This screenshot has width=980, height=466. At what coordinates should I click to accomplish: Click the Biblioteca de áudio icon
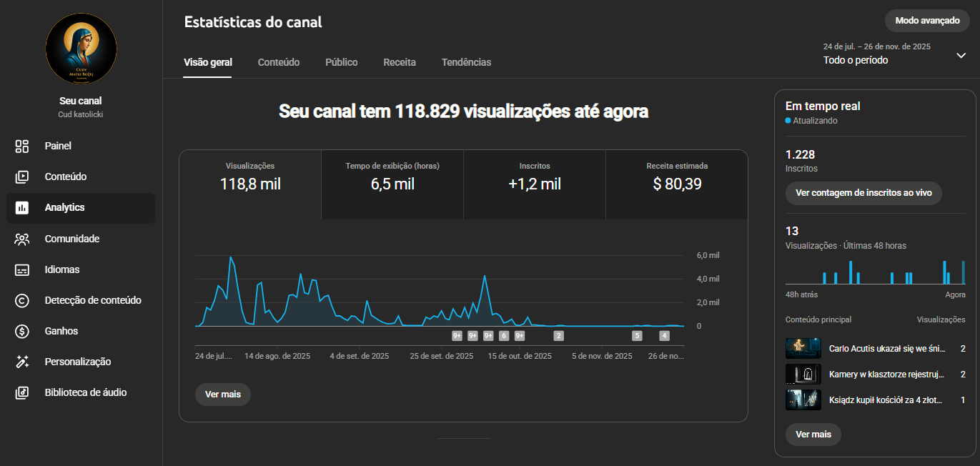[21, 392]
